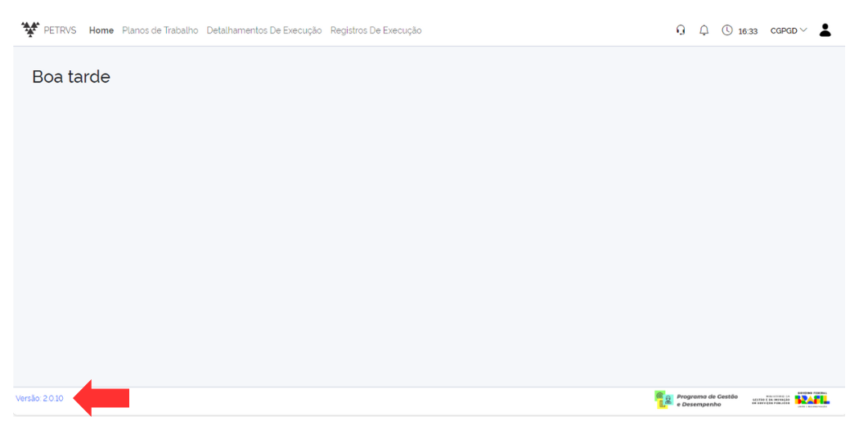Click the Ministério da Gestão logo

[771, 400]
